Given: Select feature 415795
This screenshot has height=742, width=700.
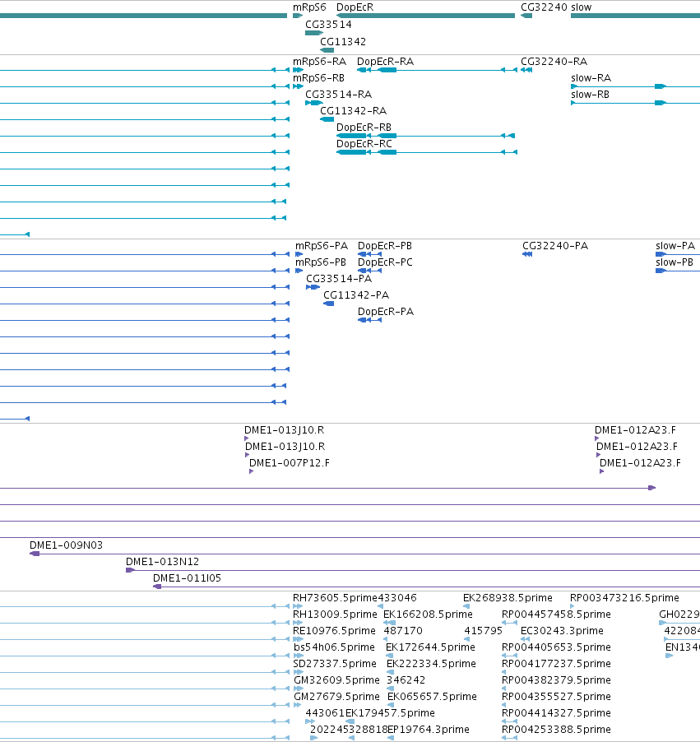Looking at the screenshot, I should click(483, 631).
